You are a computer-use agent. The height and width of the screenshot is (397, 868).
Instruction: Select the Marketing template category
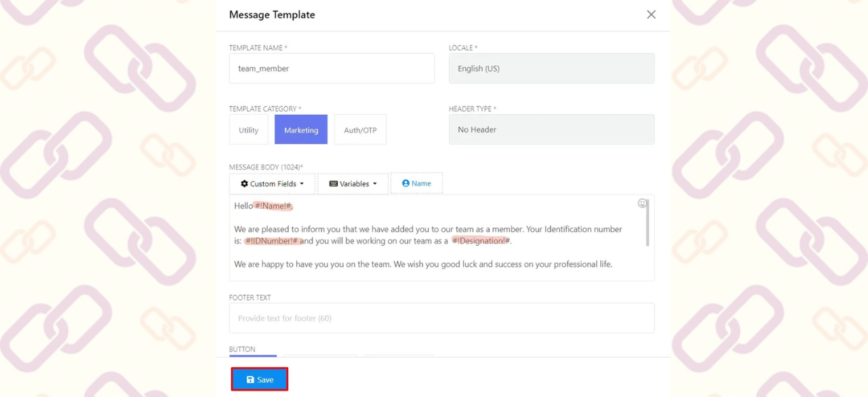301,130
